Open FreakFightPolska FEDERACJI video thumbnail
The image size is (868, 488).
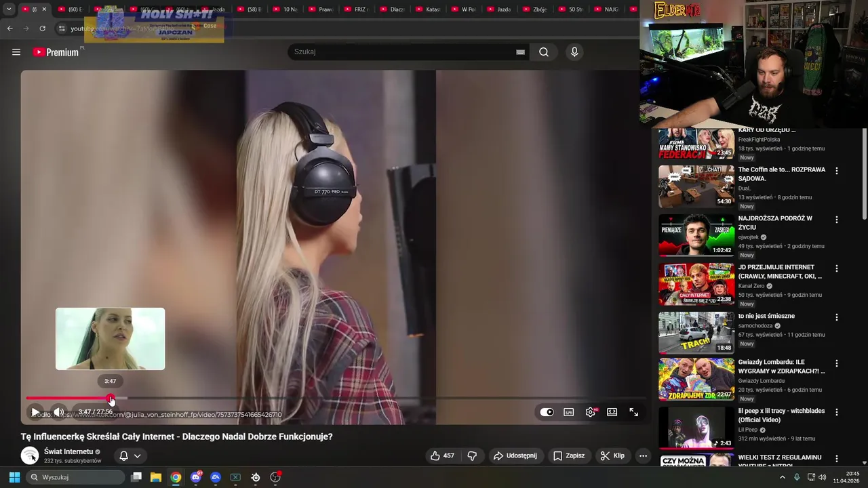pos(696,144)
